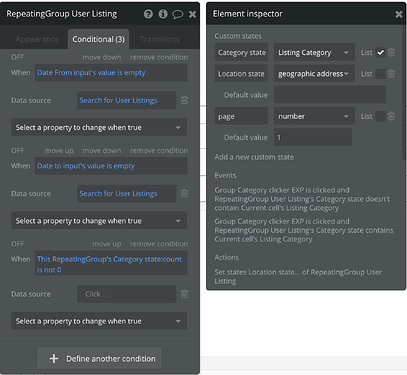Click remove condition on the first condition
Viewport: 407px width, 375px height.
point(159,57)
